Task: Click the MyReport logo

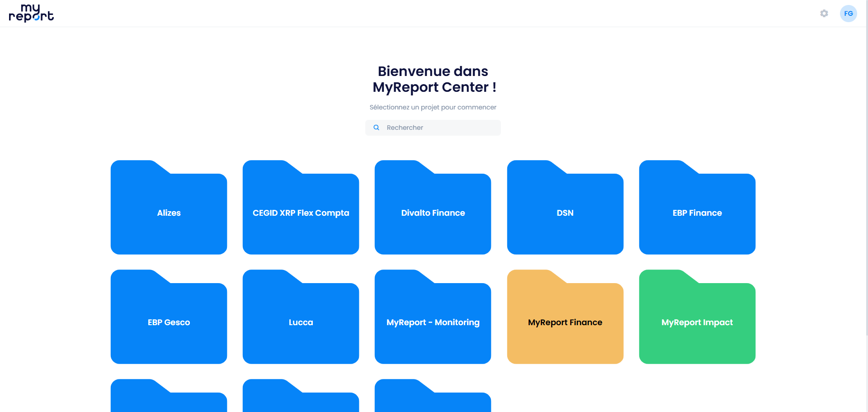Action: click(31, 13)
